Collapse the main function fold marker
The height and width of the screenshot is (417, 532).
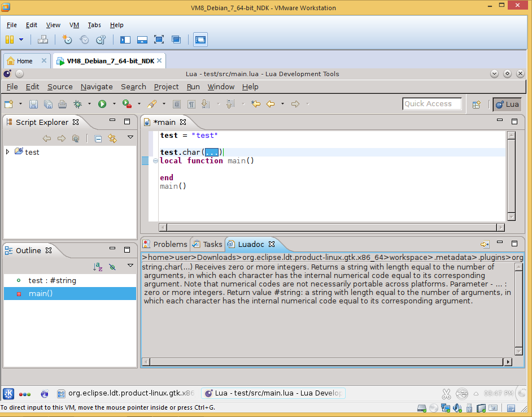[x=155, y=160]
